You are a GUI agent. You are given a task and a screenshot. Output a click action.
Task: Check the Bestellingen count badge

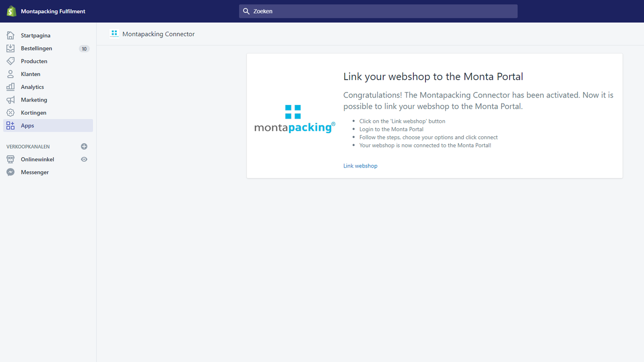tap(84, 48)
